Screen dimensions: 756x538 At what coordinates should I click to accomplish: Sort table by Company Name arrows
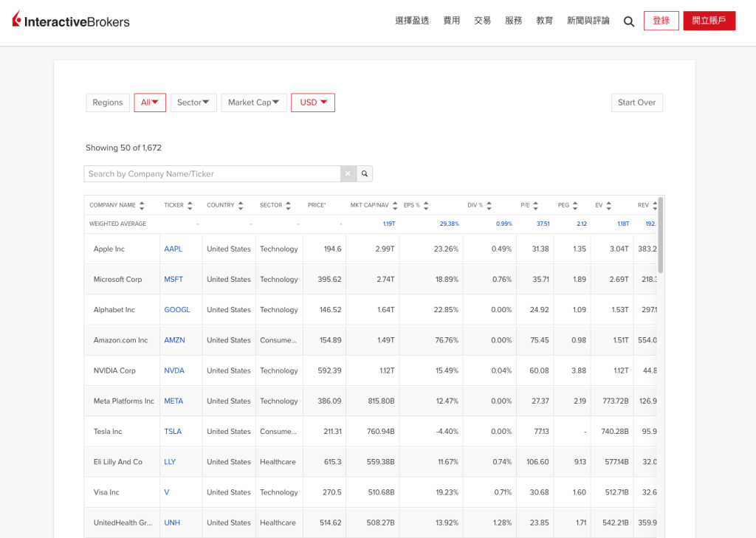(142, 205)
